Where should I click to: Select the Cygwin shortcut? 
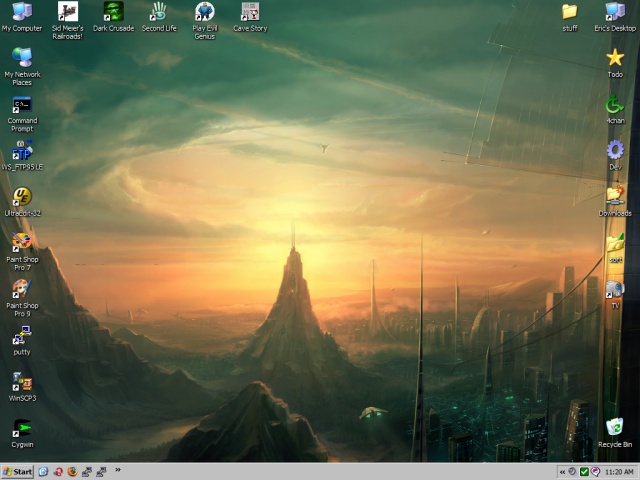(22, 433)
